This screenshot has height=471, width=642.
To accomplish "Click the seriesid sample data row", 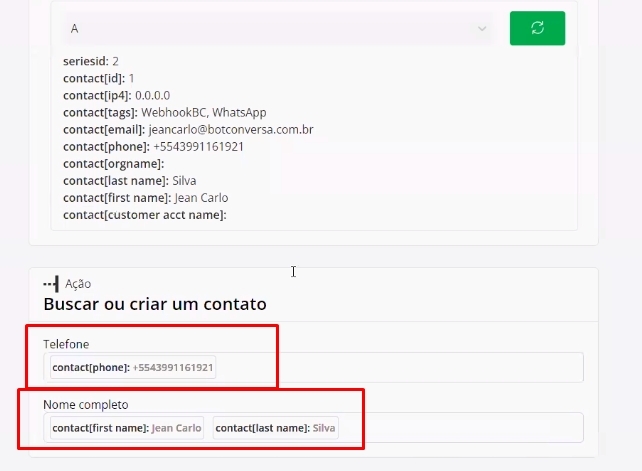I will (91, 61).
